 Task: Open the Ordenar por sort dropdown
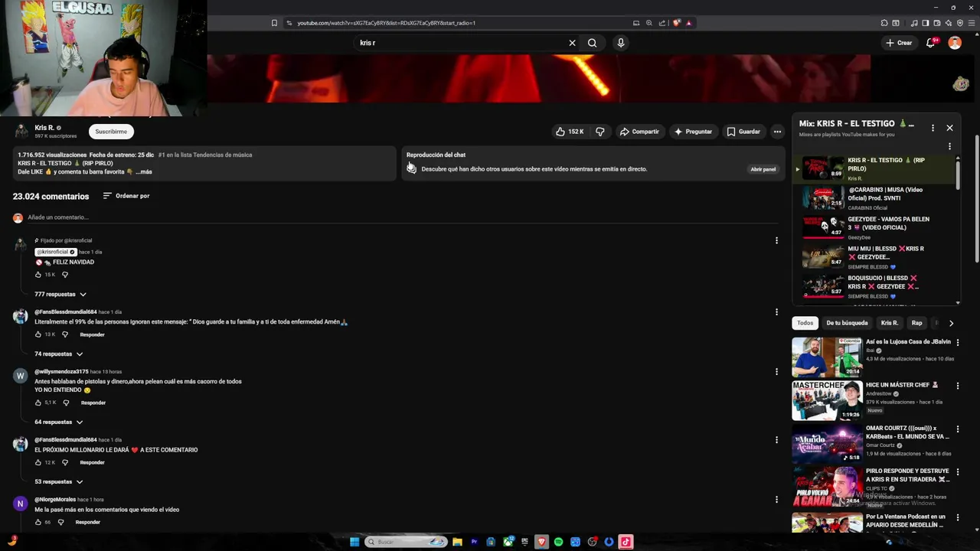tap(126, 196)
